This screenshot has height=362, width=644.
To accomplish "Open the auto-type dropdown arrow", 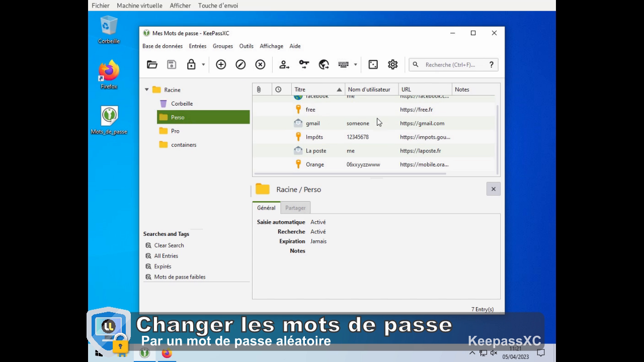I will coord(355,64).
